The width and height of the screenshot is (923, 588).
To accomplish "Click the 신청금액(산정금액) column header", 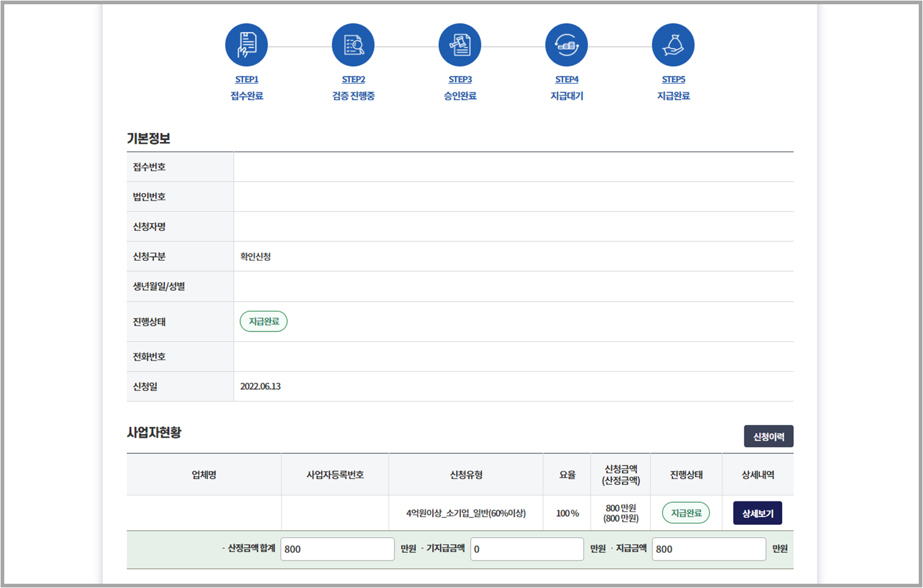I will click(621, 475).
